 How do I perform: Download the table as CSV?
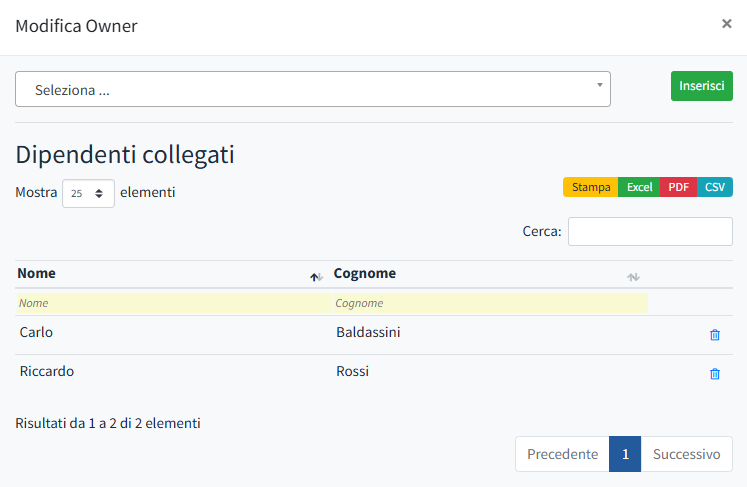[715, 187]
